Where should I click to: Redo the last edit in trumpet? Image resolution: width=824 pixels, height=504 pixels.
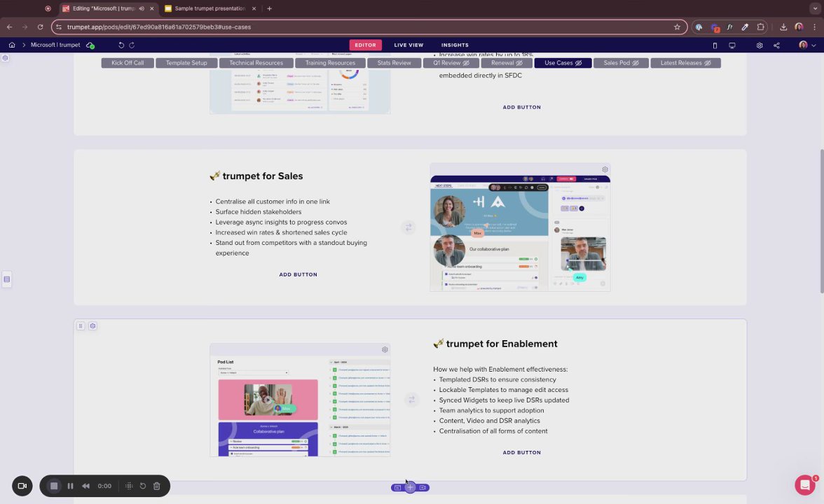(132, 45)
